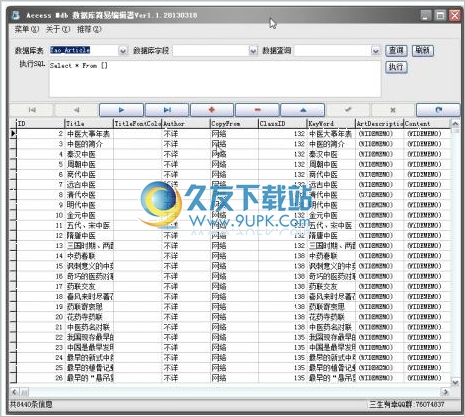Click the 执行 execute SQL button
Image resolution: width=465 pixels, height=417 pixels.
coord(396,67)
